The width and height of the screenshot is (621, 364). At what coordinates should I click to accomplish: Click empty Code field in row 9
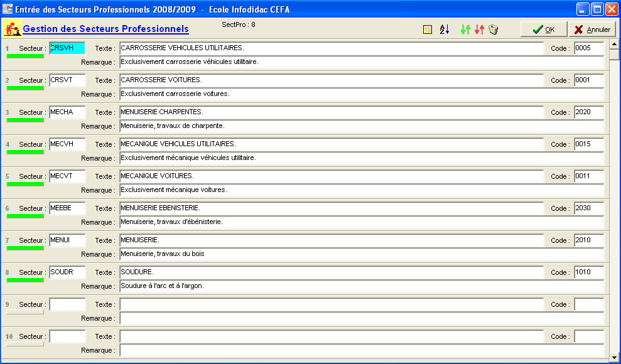[x=589, y=304]
